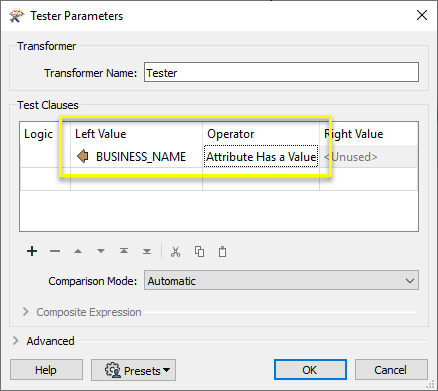Image resolution: width=438 pixels, height=391 pixels.
Task: Move the clause down one row
Action: pyautogui.click(x=101, y=251)
